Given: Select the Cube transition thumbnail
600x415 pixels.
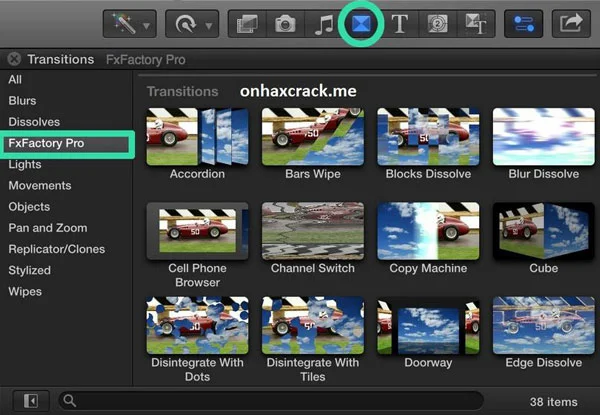Looking at the screenshot, I should click(543, 231).
